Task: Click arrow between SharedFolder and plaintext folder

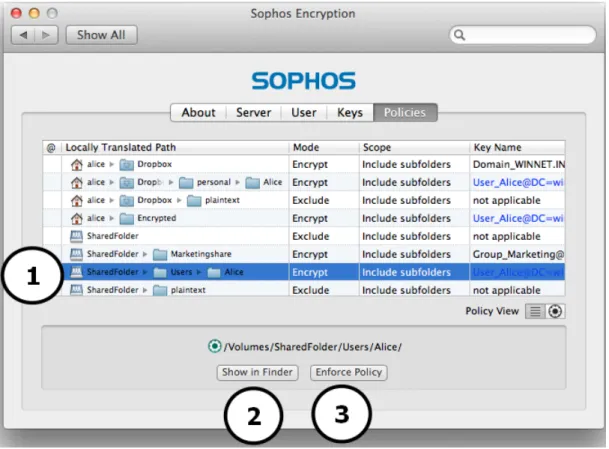Action: [145, 290]
